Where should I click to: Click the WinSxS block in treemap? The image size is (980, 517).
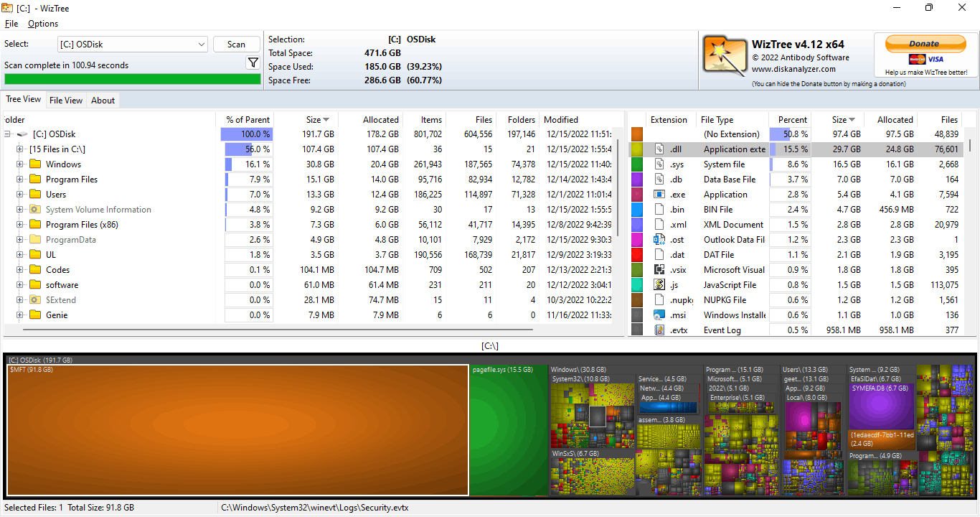pyautogui.click(x=592, y=472)
